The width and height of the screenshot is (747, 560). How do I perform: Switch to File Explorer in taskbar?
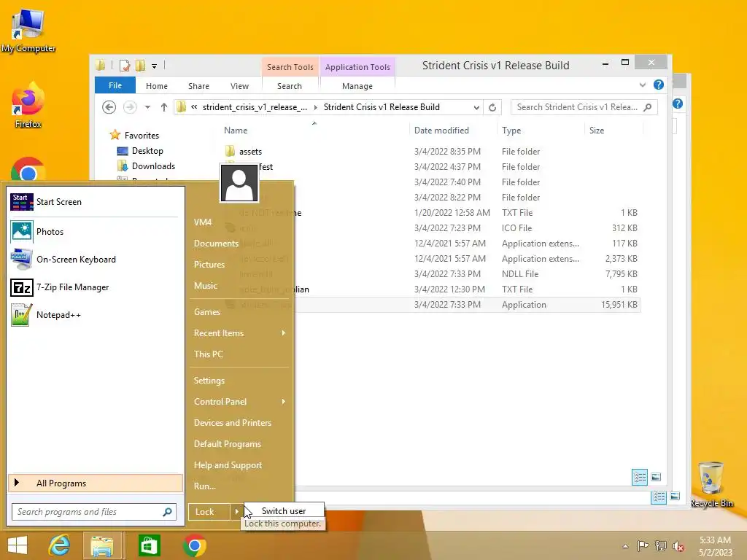coord(102,545)
